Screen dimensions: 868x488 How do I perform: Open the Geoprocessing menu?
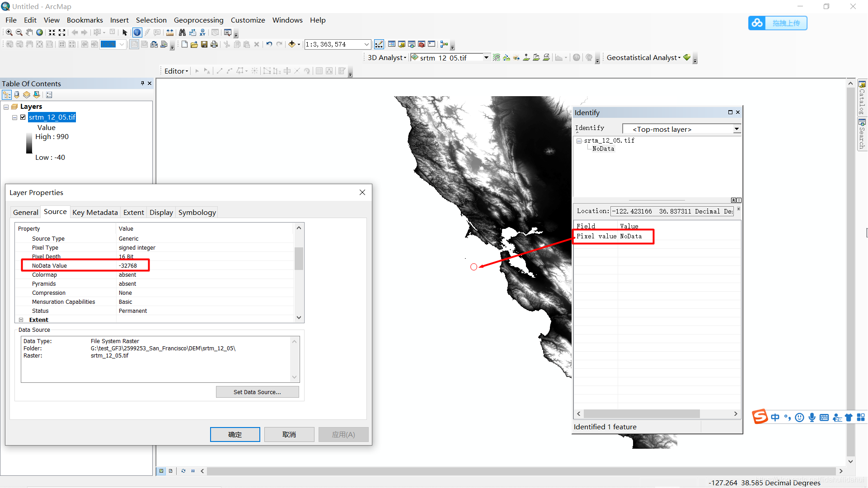click(198, 20)
